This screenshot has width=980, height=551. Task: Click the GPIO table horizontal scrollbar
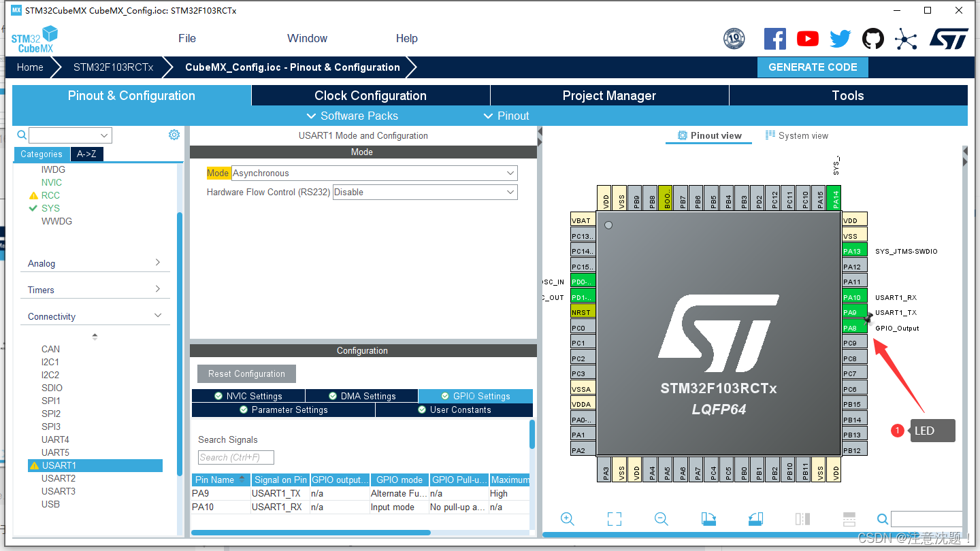[x=311, y=533]
